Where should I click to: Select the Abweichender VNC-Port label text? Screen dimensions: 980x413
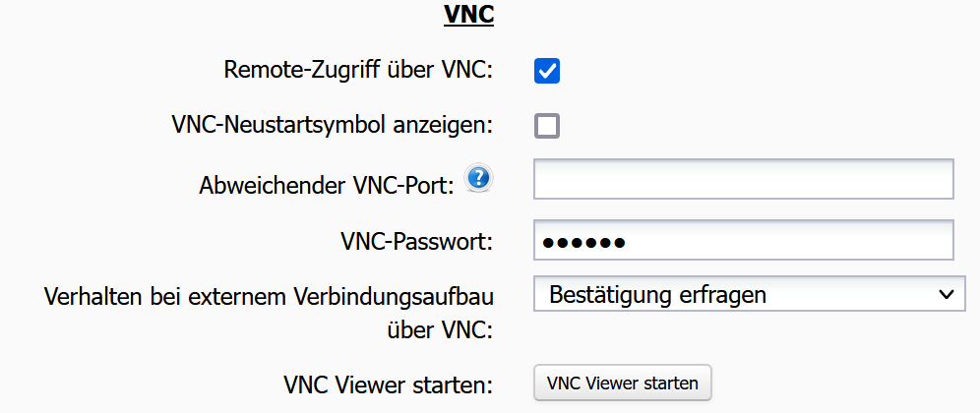[x=326, y=184]
